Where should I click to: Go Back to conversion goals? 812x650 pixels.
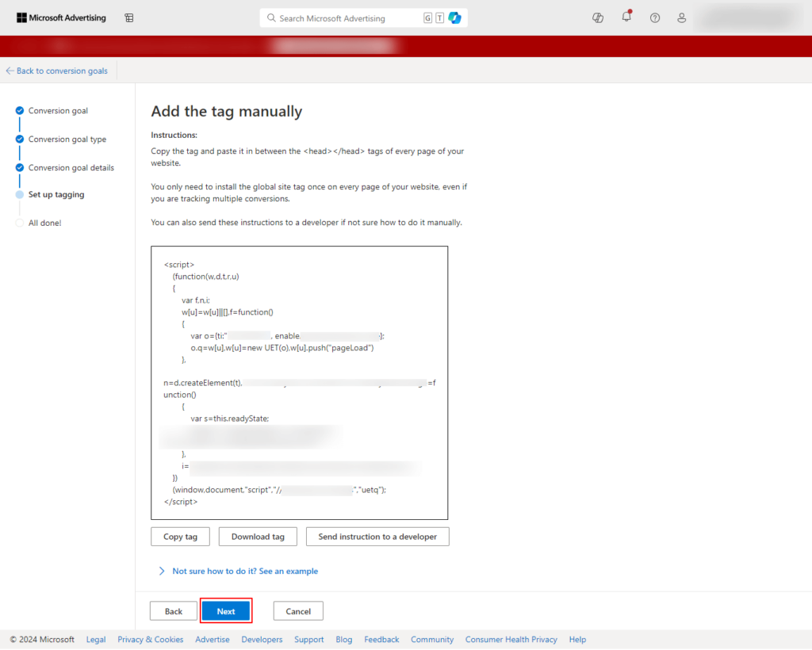click(x=56, y=71)
